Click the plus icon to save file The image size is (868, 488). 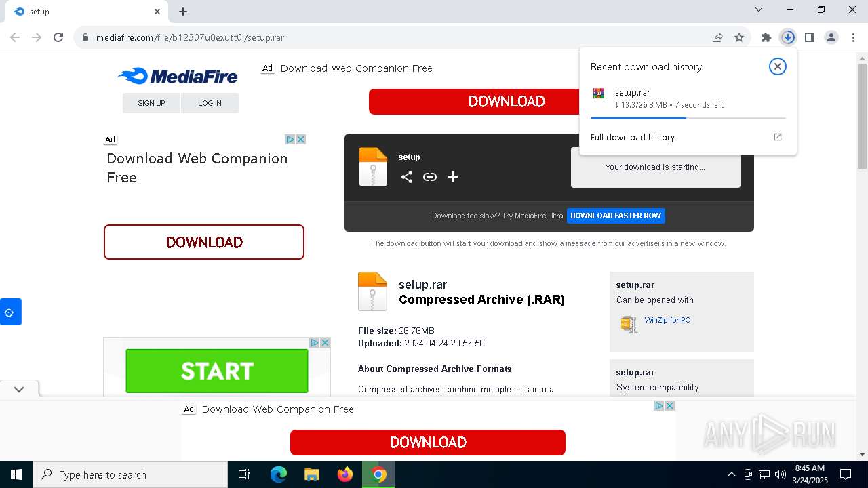coord(453,177)
